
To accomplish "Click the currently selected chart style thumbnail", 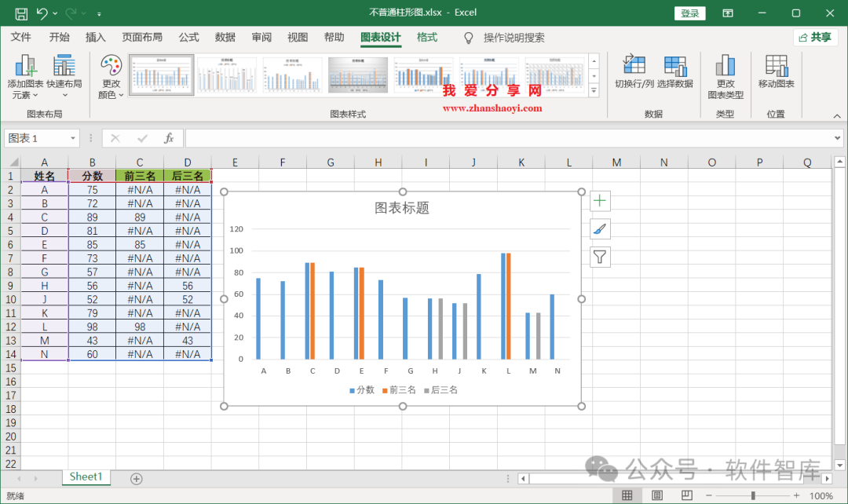I will [x=161, y=75].
